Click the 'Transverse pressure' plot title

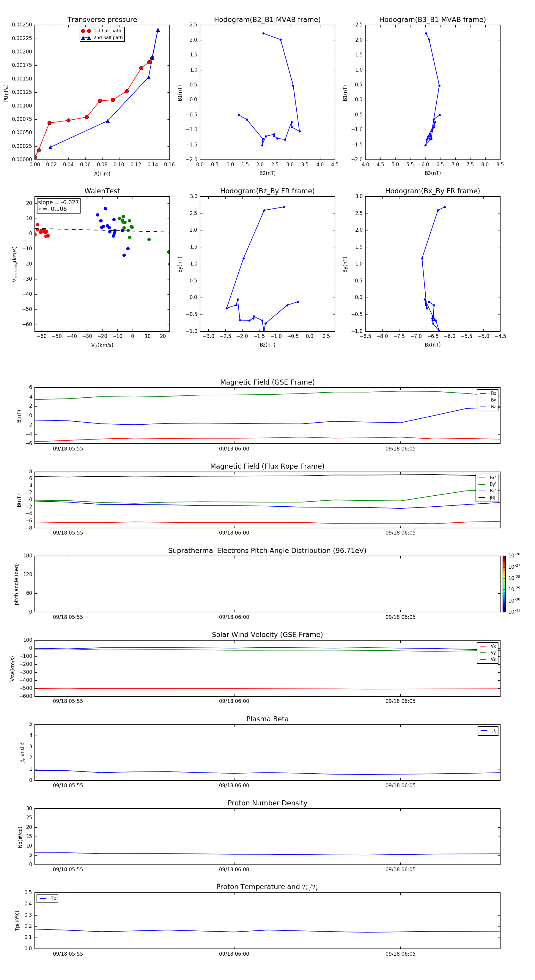[102, 20]
